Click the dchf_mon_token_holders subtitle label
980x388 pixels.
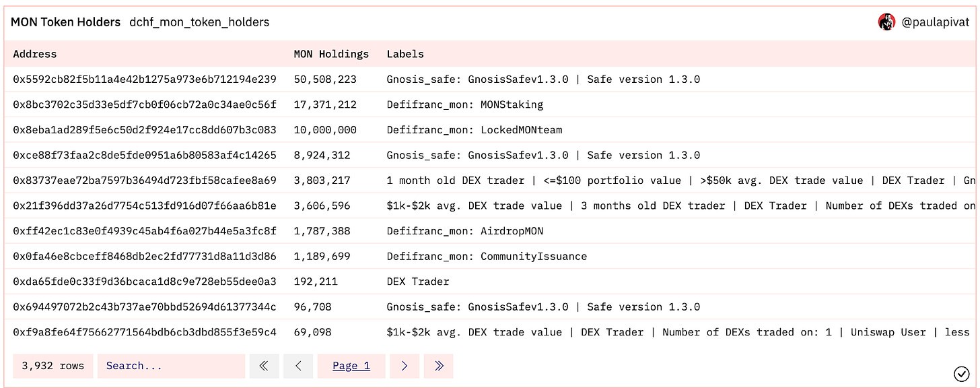(199, 22)
